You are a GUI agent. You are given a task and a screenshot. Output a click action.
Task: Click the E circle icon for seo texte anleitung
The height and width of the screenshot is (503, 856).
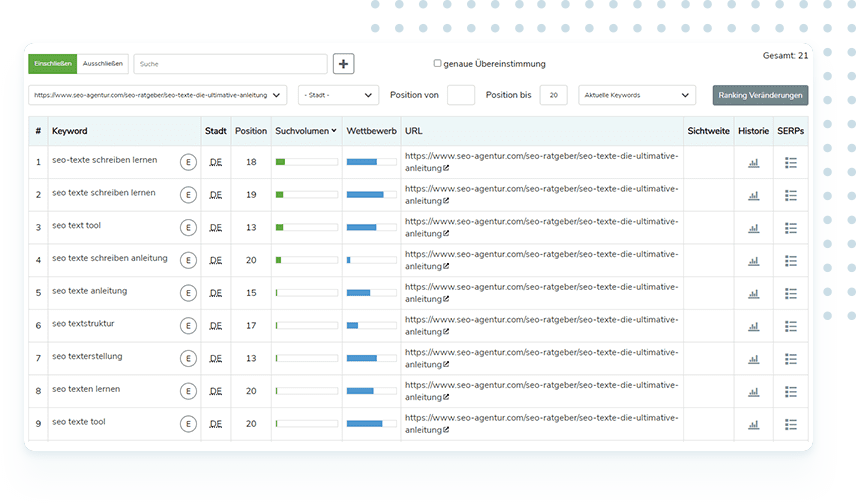tap(188, 293)
